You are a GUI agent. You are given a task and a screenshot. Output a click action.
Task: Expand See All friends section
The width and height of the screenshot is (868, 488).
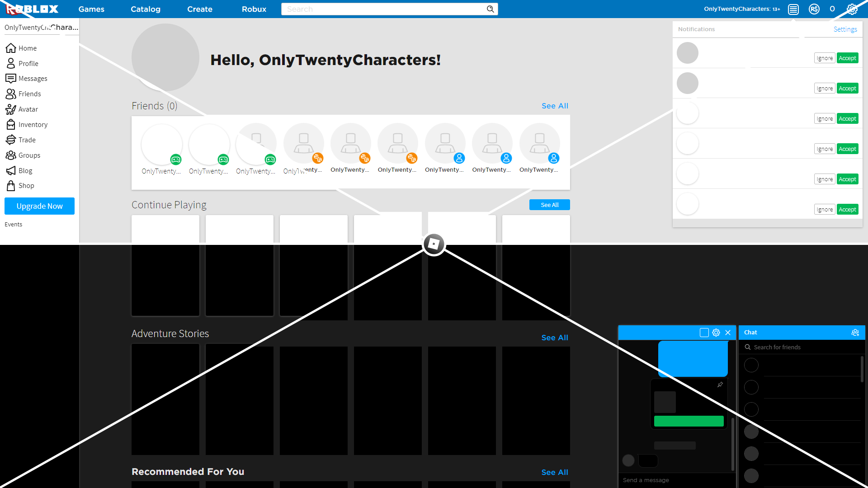(x=553, y=106)
